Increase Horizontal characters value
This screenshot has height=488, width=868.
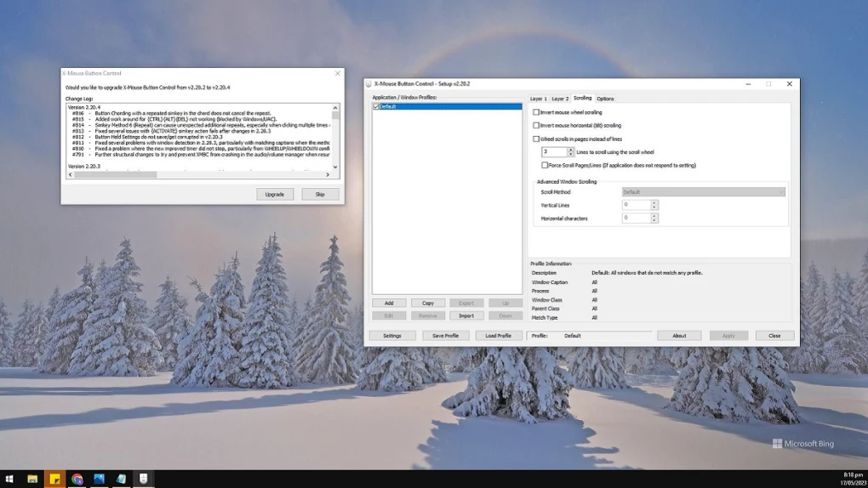[x=654, y=216]
